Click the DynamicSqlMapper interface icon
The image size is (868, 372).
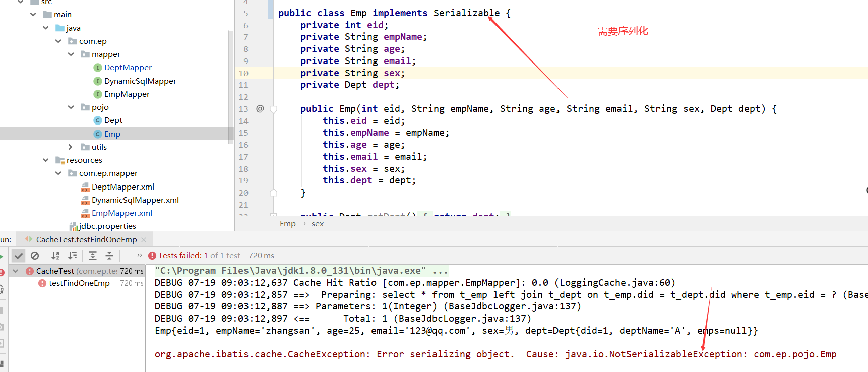click(x=98, y=81)
